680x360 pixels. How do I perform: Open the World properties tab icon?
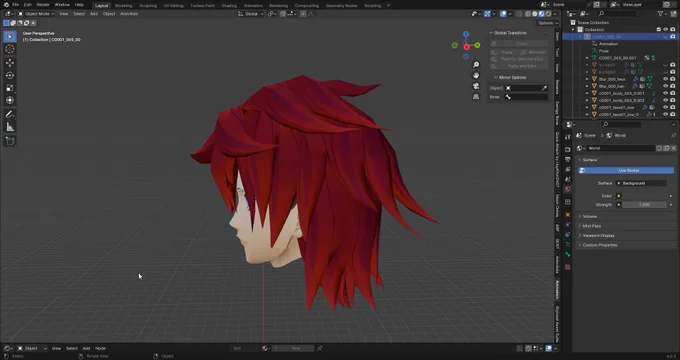point(568,190)
